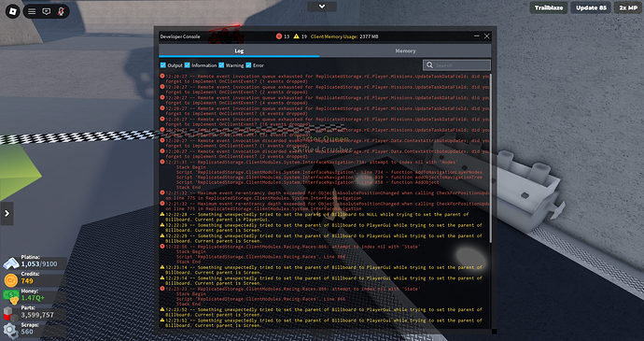Click the yellow warning count icon
The height and width of the screenshot is (341, 644).
click(x=296, y=36)
